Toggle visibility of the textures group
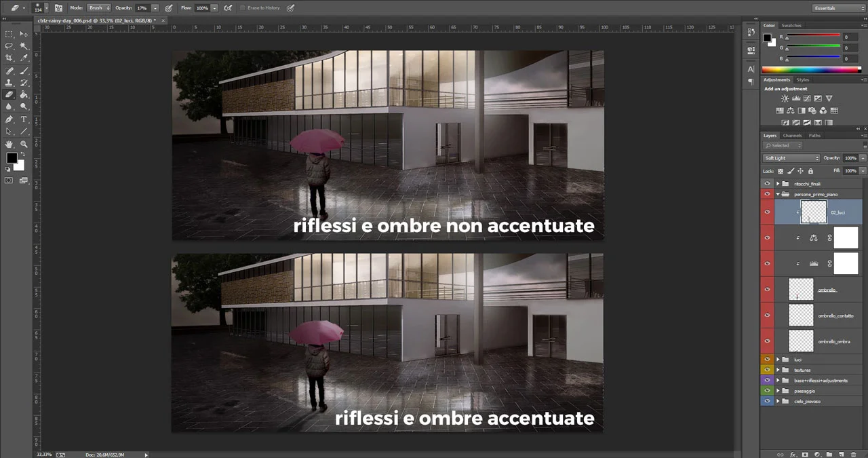The image size is (868, 458). coord(767,370)
